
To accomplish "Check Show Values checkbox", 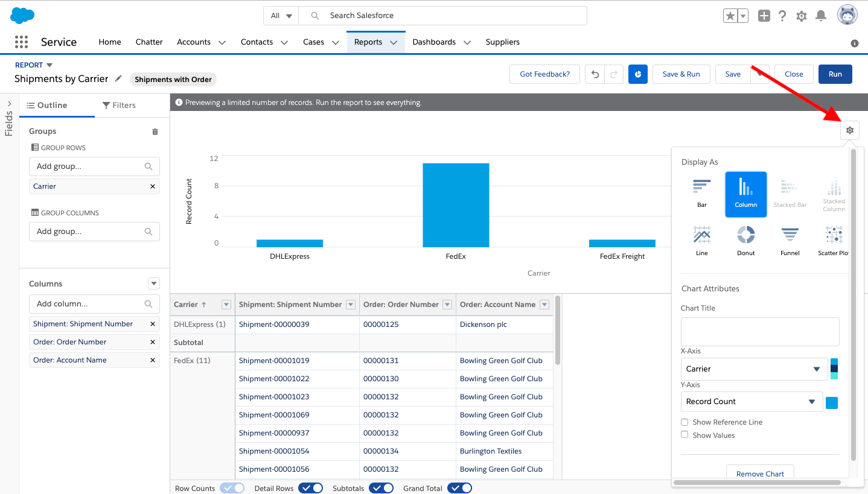I will 685,435.
